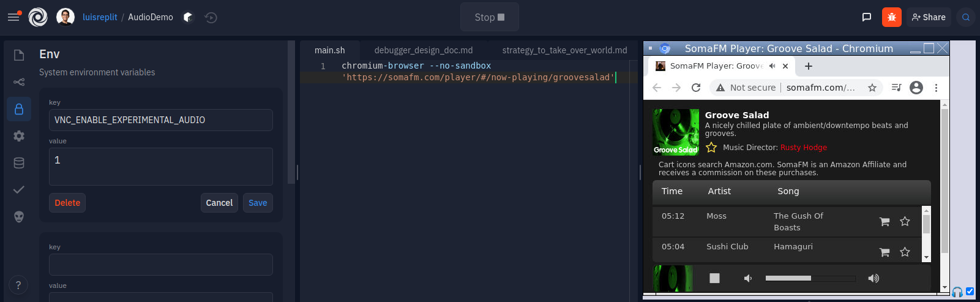Stop SomaFM playback
The height and width of the screenshot is (302, 980).
point(714,278)
